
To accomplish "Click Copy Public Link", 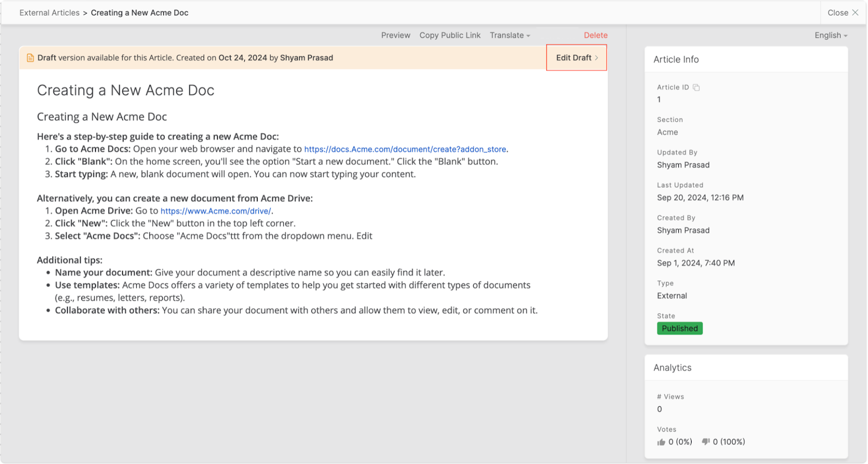I will 450,35.
